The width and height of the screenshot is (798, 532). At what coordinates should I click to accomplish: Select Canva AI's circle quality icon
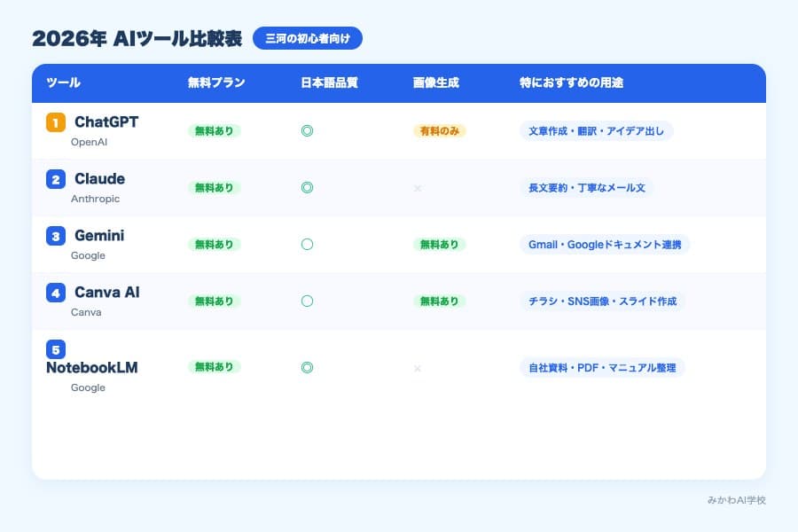[306, 301]
